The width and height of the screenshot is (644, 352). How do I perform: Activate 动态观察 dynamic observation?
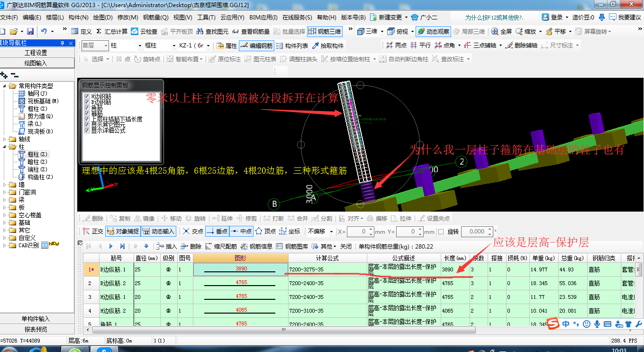(x=433, y=31)
